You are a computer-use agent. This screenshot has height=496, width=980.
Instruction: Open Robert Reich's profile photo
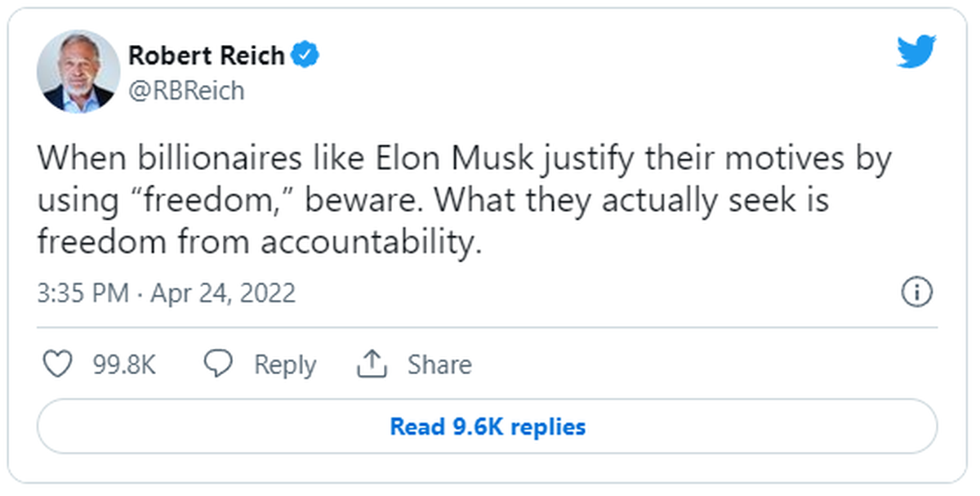pyautogui.click(x=78, y=72)
